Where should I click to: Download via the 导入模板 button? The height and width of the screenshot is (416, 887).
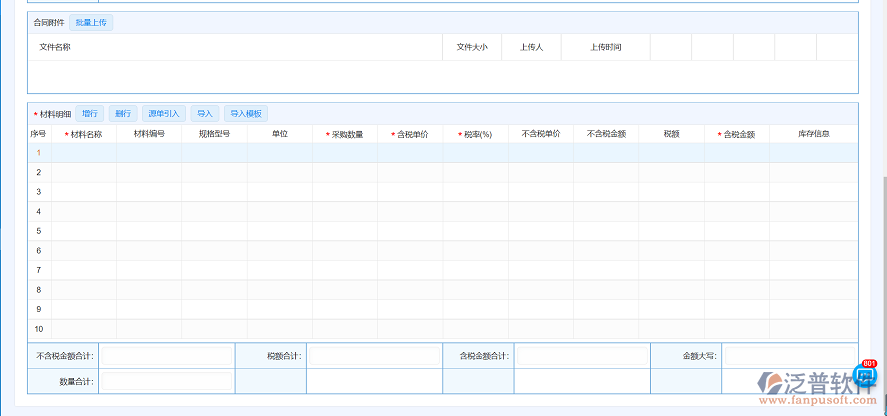(246, 114)
